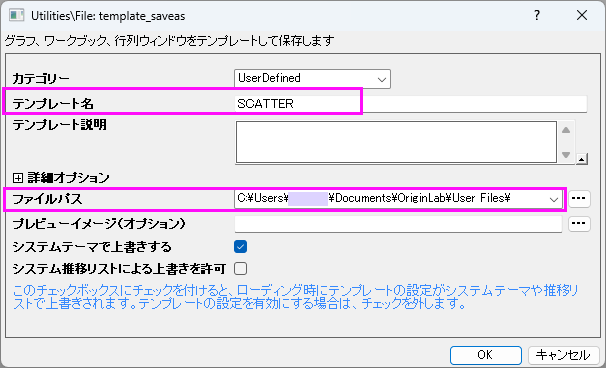Click the dialog description グラフ、ワークブック text

(x=169, y=40)
